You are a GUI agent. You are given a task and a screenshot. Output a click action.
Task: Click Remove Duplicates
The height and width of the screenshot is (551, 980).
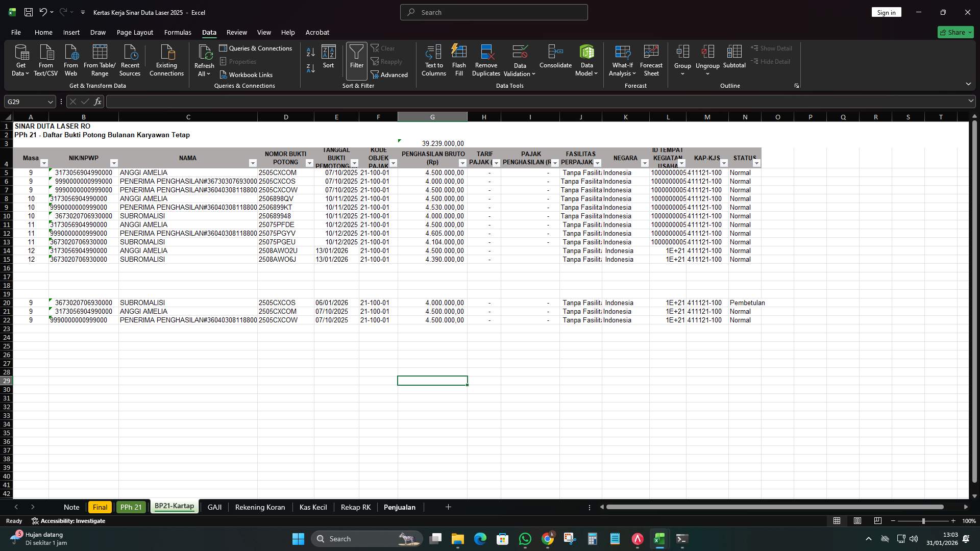(x=485, y=60)
